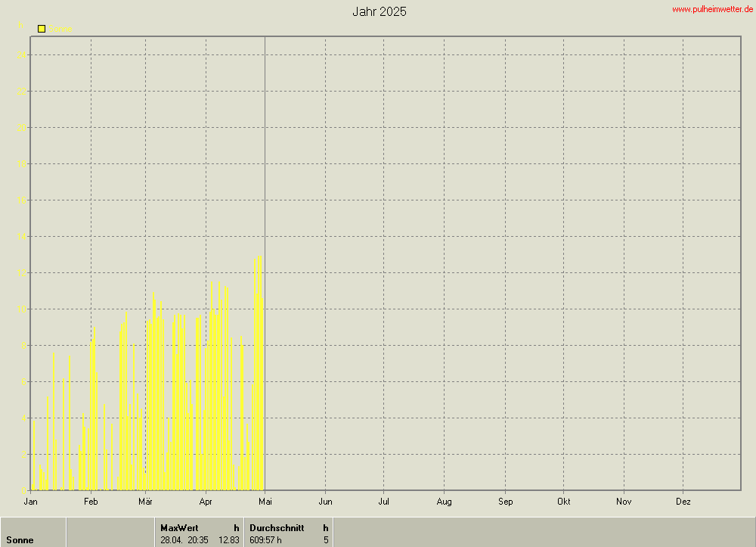Image resolution: width=756 pixels, height=547 pixels.
Task: Click the 12.83 maximum value
Action: 228,540
